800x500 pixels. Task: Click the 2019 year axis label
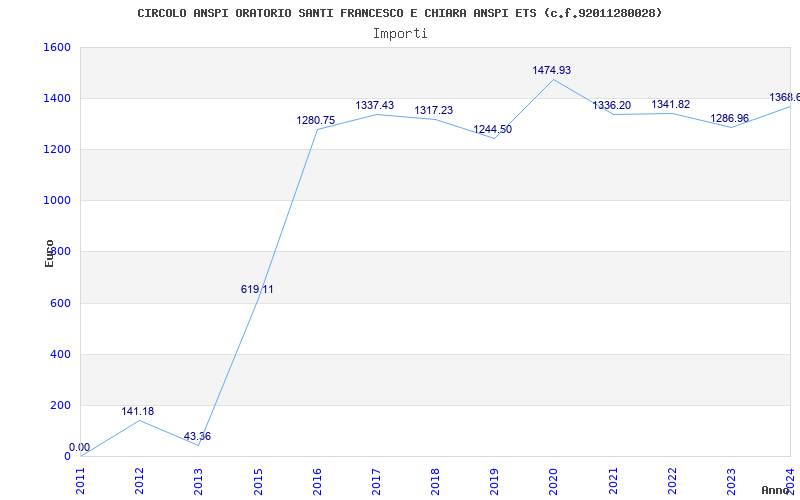pos(495,481)
